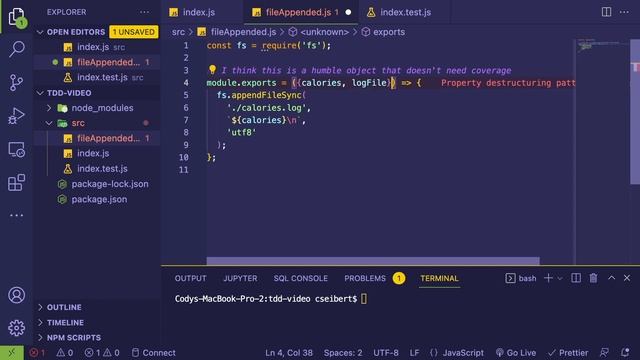The image size is (640, 360).
Task: Select the Terminal panel tab
Action: (x=440, y=278)
